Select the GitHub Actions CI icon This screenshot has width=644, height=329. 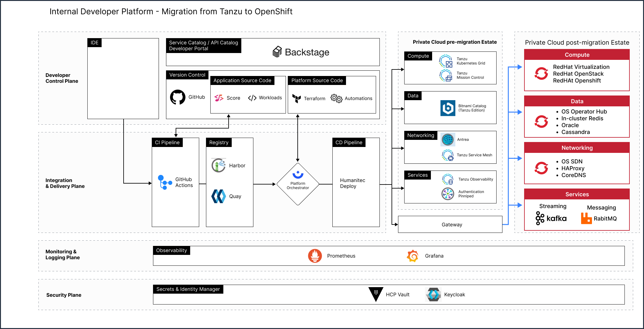[164, 182]
